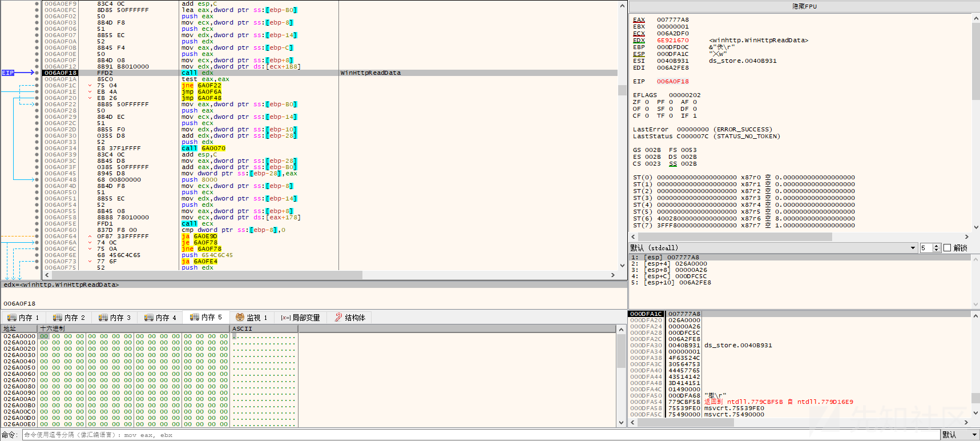Click the memory dump scroll-up arrow
The width and height of the screenshot is (980, 441).
(x=622, y=330)
